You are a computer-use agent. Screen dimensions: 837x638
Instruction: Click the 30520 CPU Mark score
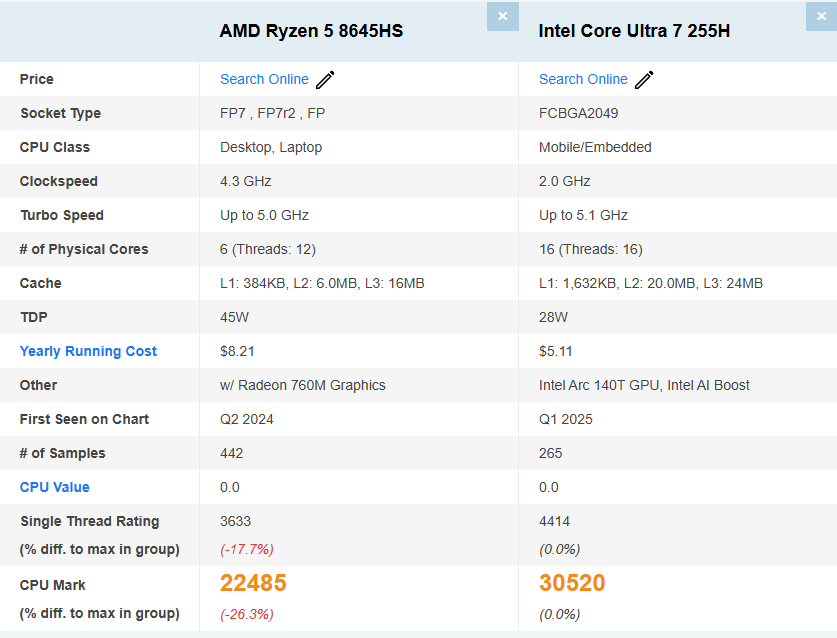[x=572, y=582]
